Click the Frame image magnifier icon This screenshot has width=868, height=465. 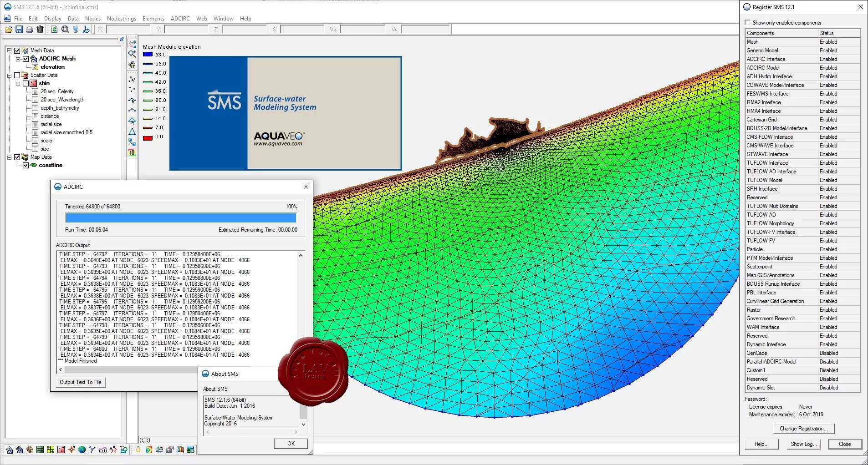[65, 29]
